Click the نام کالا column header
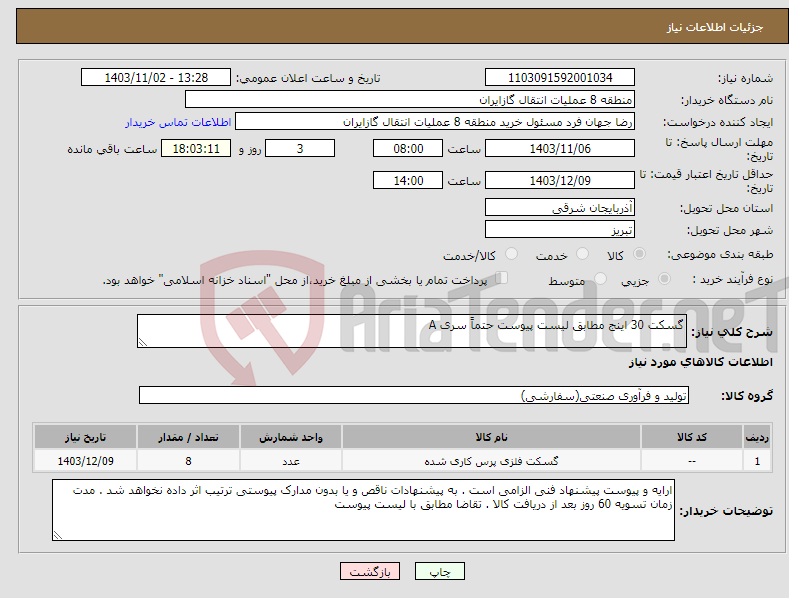789x598 pixels. (491, 437)
